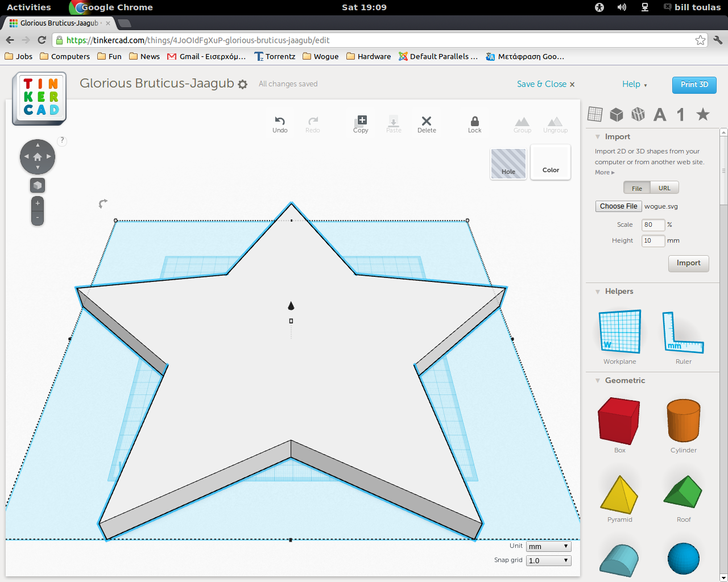Viewport: 728px width, 582px height.
Task: Open the Activities menu
Action: [28, 7]
